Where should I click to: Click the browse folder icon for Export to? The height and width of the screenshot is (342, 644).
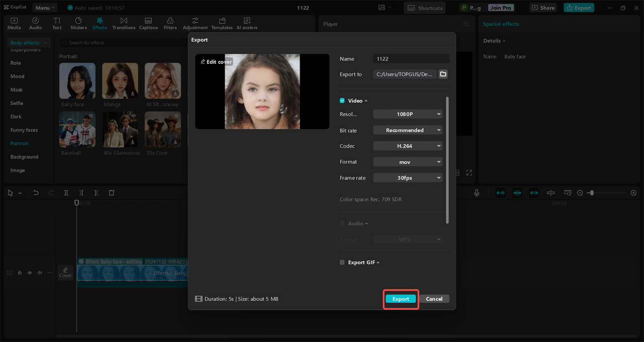(443, 74)
